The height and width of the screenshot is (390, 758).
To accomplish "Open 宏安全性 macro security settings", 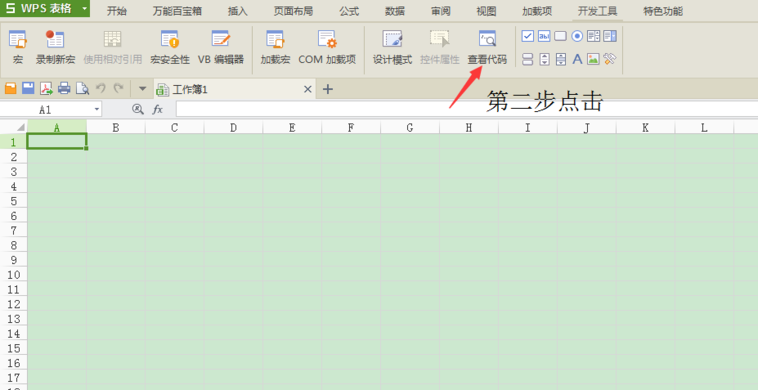I will [x=170, y=47].
